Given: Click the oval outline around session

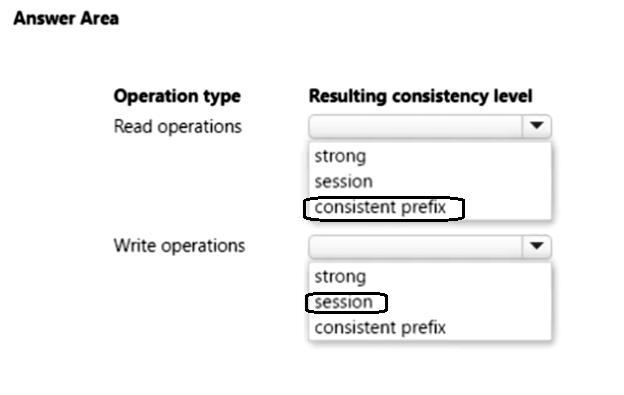Looking at the screenshot, I should (x=346, y=303).
